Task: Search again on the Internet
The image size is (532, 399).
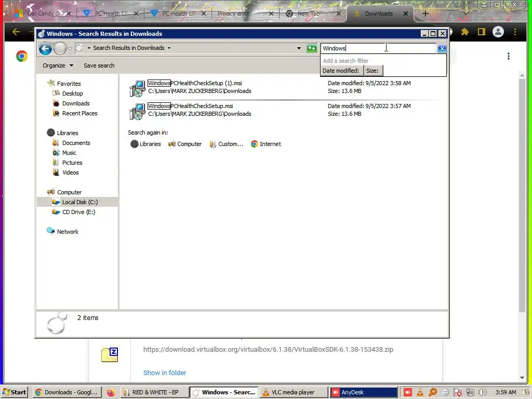Action: click(x=266, y=144)
